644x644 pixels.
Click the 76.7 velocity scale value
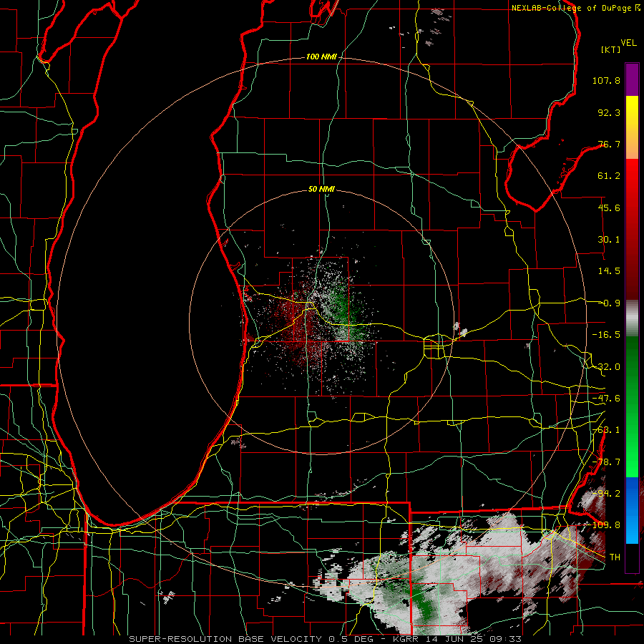click(609, 144)
